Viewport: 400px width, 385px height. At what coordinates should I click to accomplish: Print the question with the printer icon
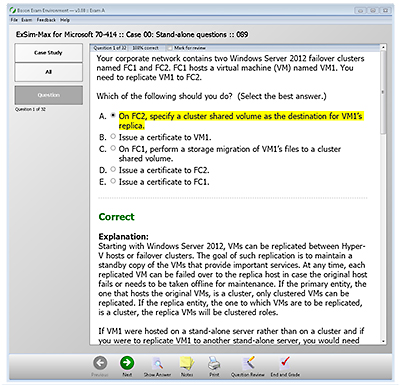click(x=214, y=363)
